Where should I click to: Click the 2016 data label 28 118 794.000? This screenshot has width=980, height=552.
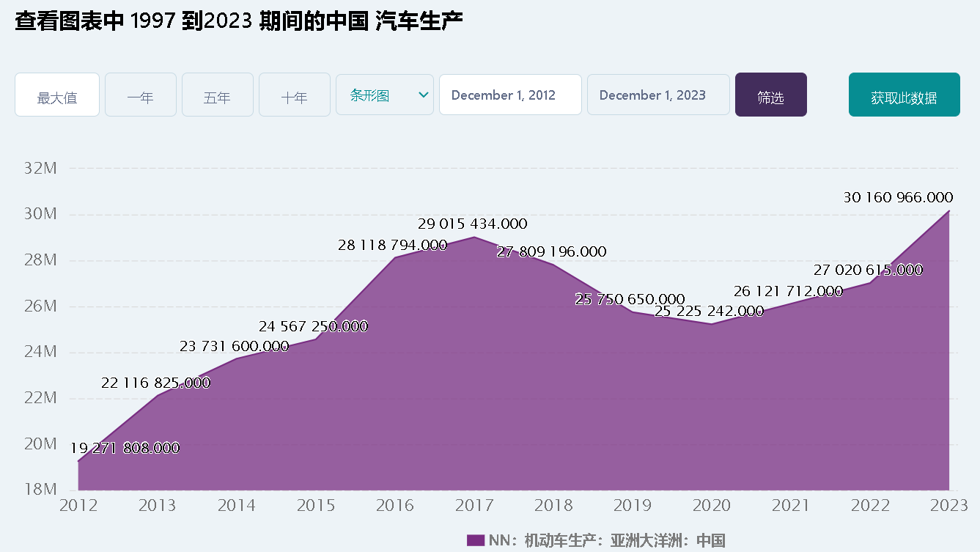click(x=392, y=245)
